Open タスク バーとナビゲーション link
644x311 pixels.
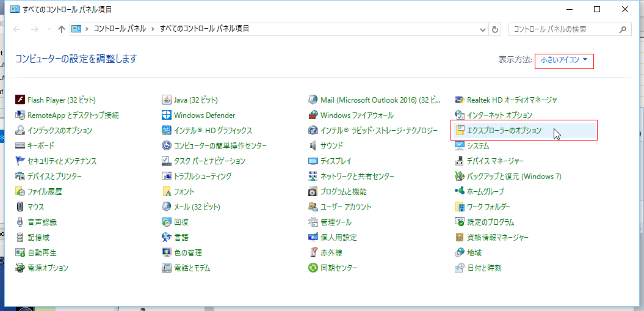click(x=209, y=161)
